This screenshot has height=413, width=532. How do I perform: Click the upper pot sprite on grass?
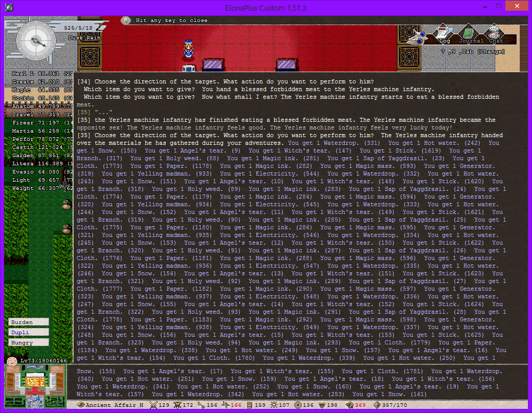click(x=66, y=204)
